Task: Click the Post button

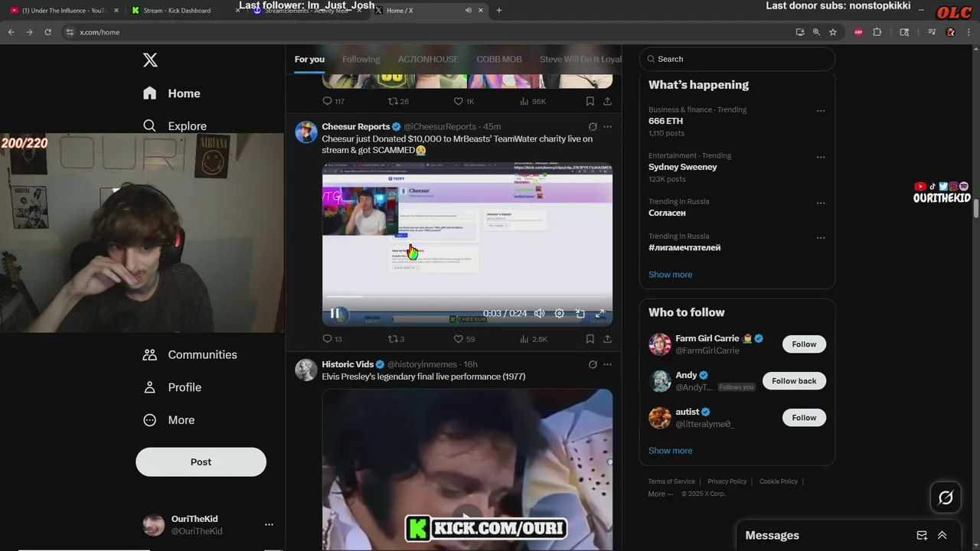Action: coord(201,462)
